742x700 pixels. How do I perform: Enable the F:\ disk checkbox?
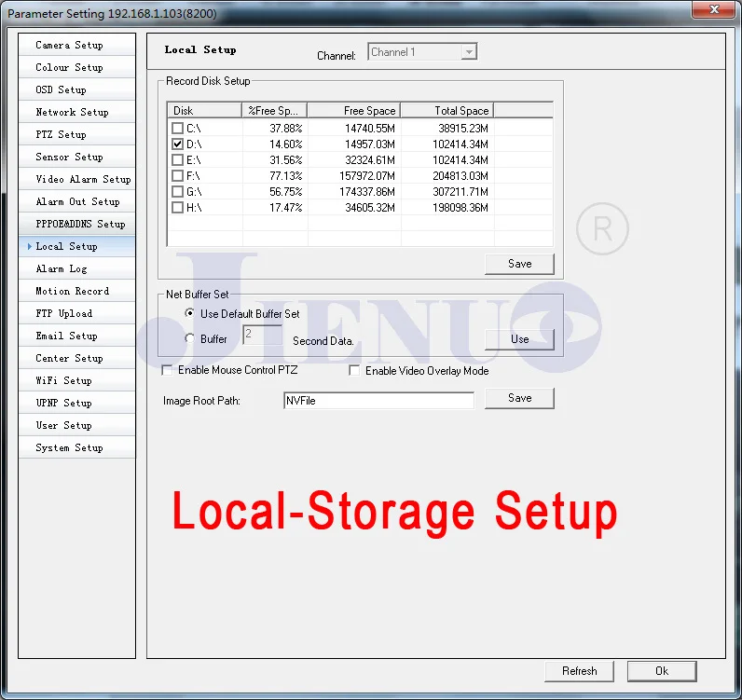(177, 175)
